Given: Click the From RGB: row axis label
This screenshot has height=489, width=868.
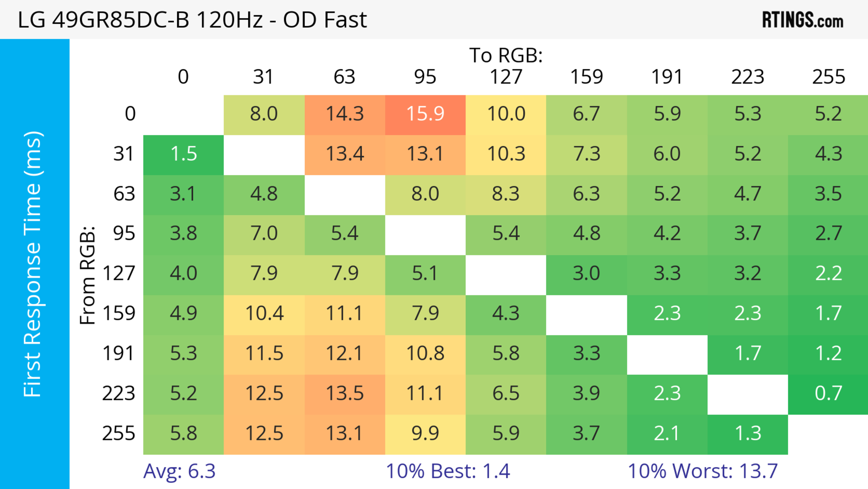Looking at the screenshot, I should coord(88,275).
